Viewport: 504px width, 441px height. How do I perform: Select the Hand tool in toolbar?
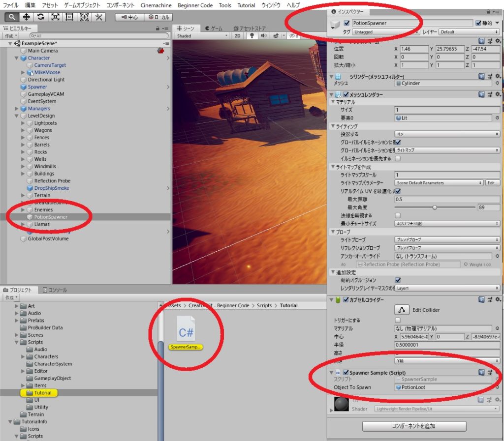tap(12, 17)
